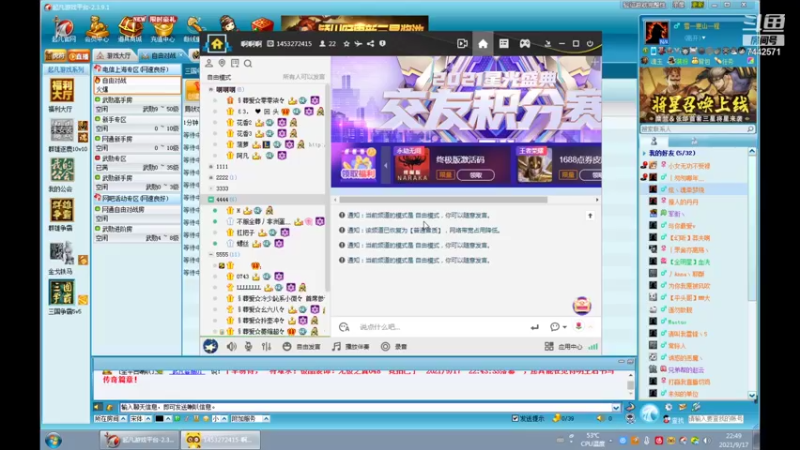Expand 电信上海专区 server group
Screen dimensions: 800x450
[137, 69]
